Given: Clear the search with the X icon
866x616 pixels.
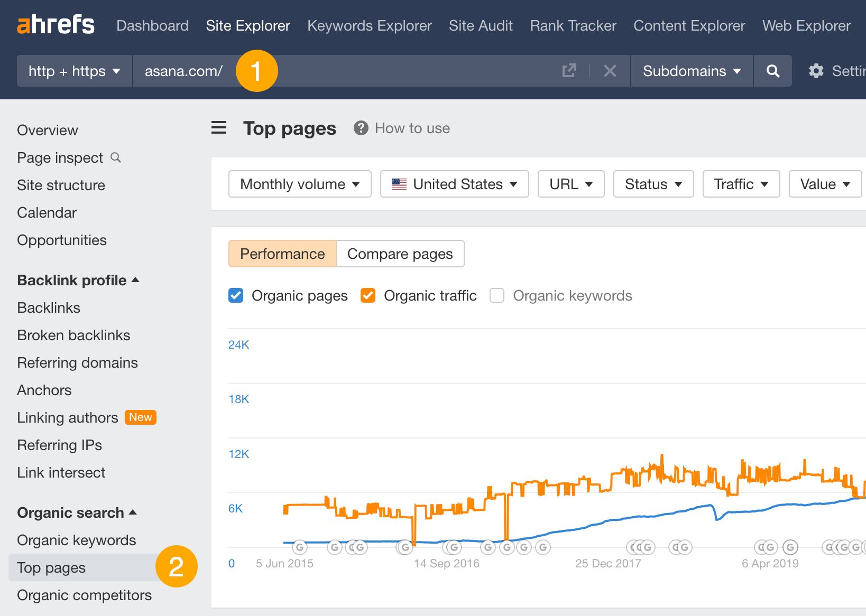Looking at the screenshot, I should [610, 71].
